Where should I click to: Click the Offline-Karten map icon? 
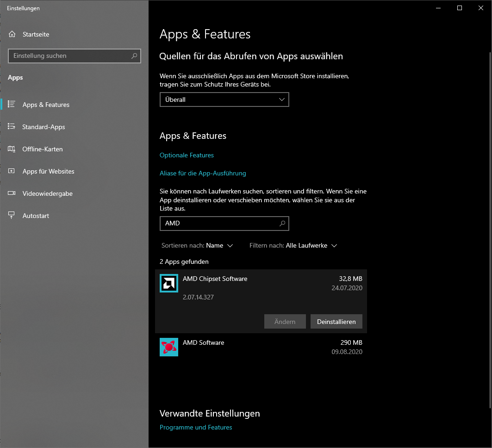pos(11,149)
